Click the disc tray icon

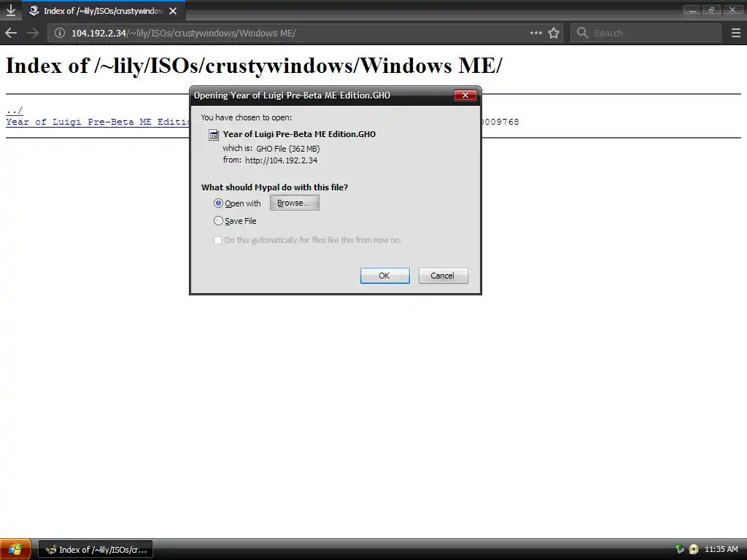click(694, 549)
